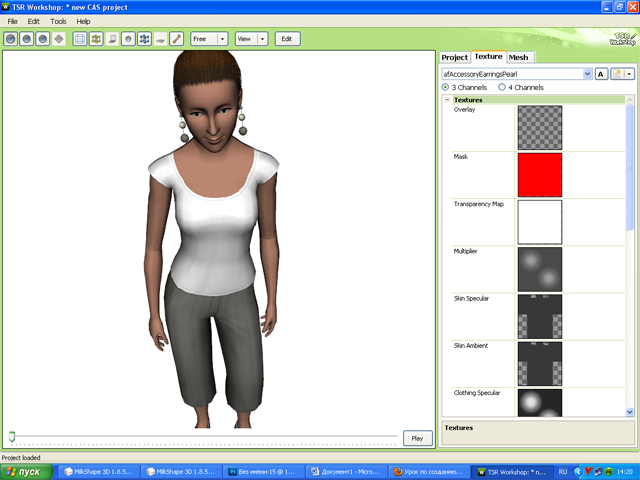This screenshot has height=480, width=640.
Task: Open the Tools menu
Action: [x=59, y=21]
